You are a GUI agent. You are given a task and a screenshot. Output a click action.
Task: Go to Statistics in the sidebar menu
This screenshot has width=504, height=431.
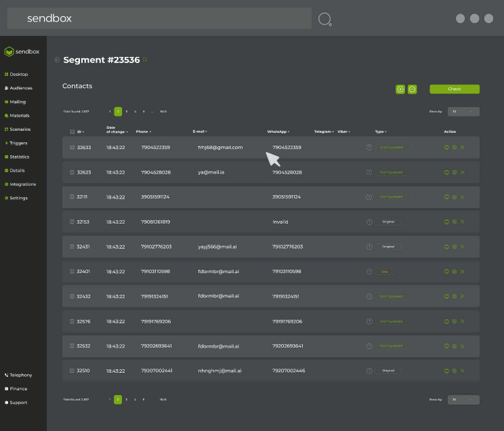[x=19, y=157]
